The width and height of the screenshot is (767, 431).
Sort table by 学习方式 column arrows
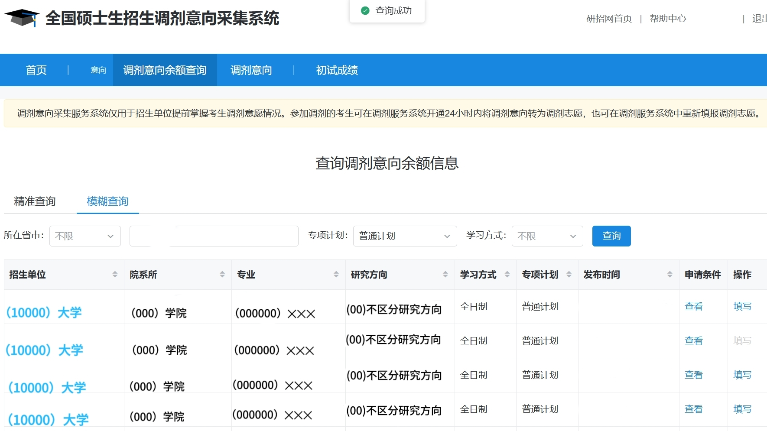click(507, 274)
